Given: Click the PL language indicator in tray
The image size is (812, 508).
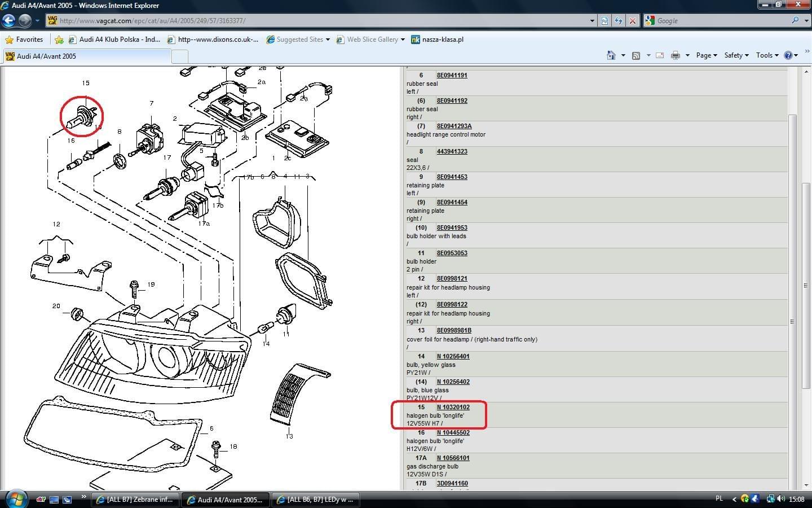Looking at the screenshot, I should coord(719,498).
